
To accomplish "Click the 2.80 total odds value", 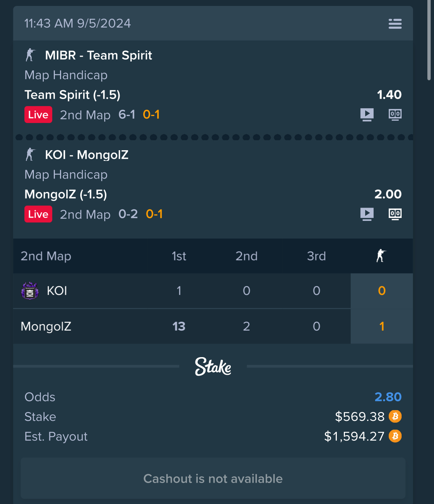I will point(388,397).
